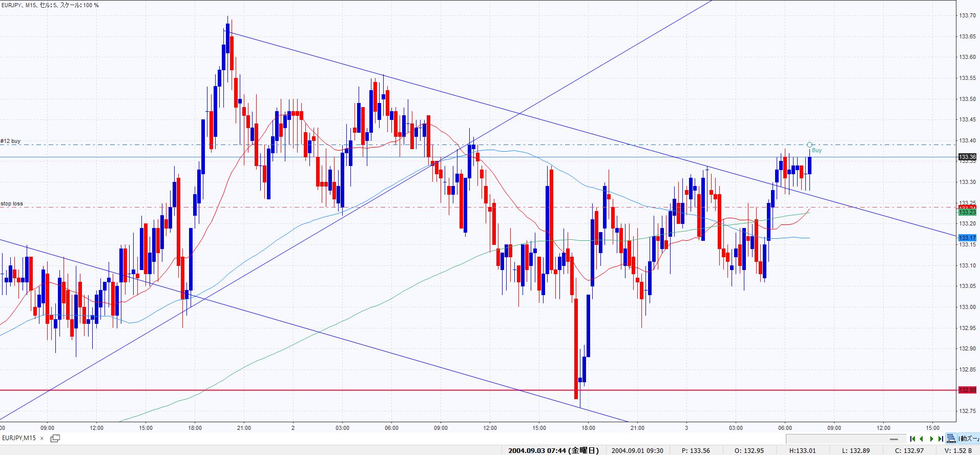Close the EURJPY,M15 chart tab
This screenshot has width=980, height=455.
(42, 439)
